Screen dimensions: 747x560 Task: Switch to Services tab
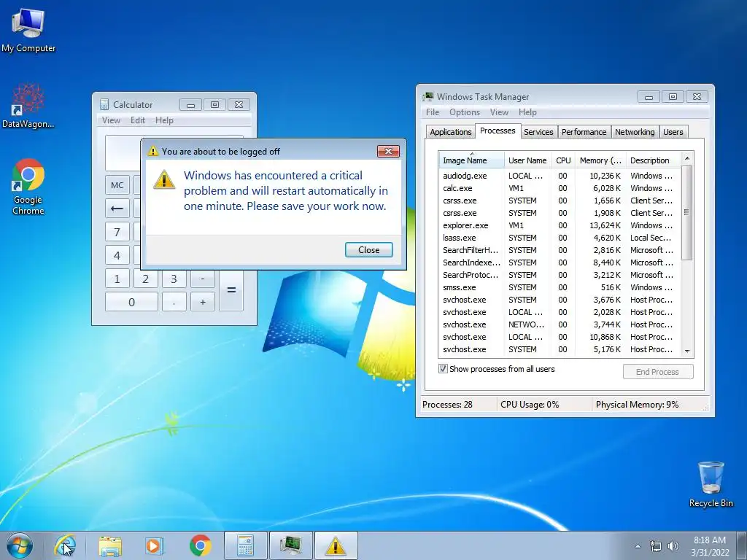coord(538,132)
